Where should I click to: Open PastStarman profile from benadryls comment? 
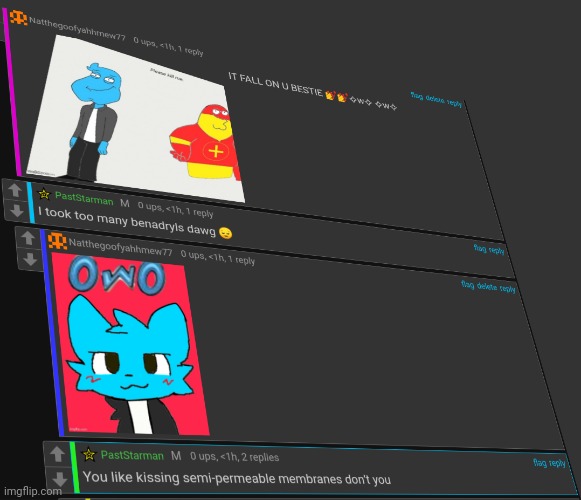click(x=84, y=199)
